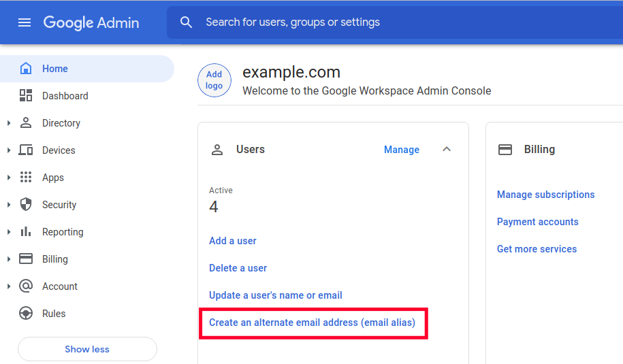The width and height of the screenshot is (623, 364).
Task: Expand the Account sidebar section
Action: click(9, 286)
